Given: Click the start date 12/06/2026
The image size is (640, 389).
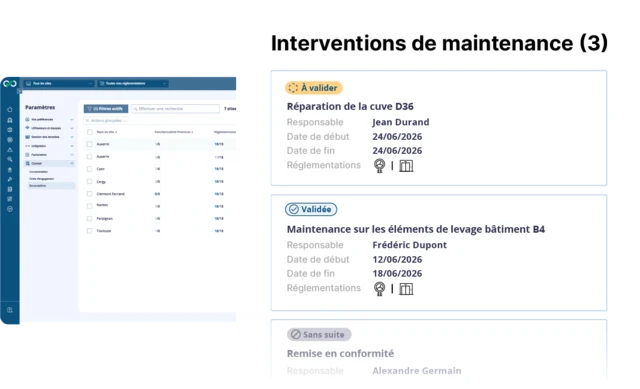Looking at the screenshot, I should pos(397,260).
